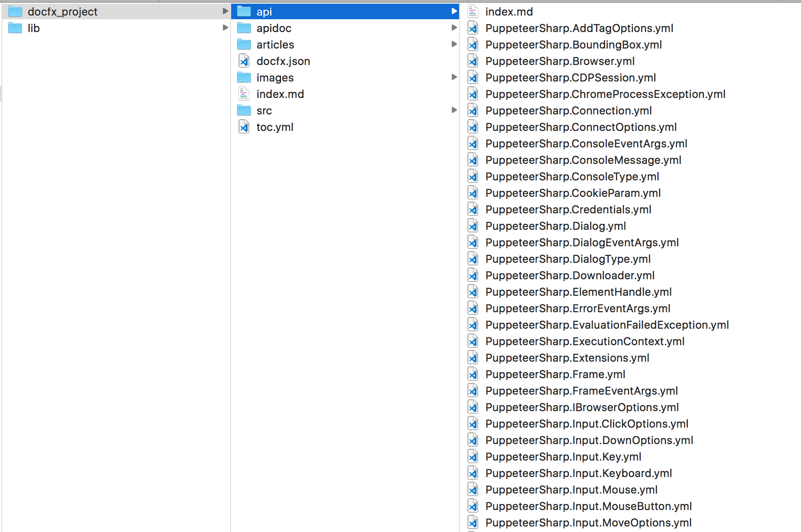Click the PuppeteerSharp.Connection.yml file icon
The width and height of the screenshot is (801, 532).
(x=473, y=110)
